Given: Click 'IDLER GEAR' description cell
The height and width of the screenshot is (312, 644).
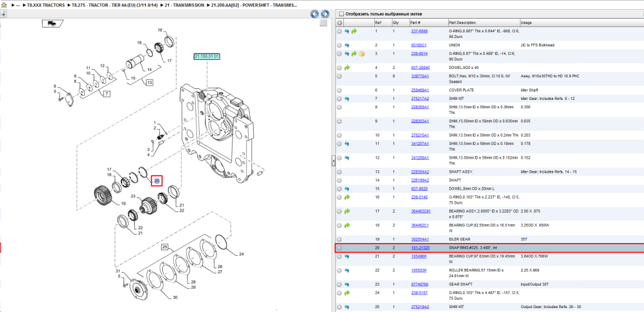Looking at the screenshot, I should 460,239.
